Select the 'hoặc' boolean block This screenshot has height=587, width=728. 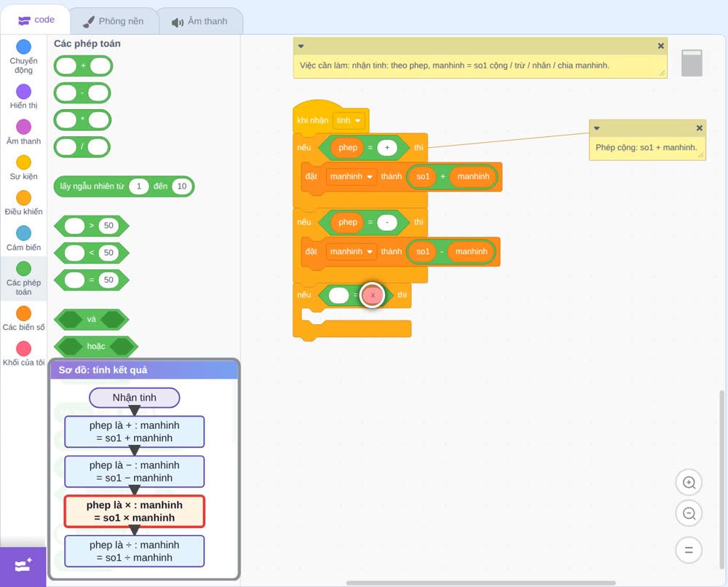[96, 347]
